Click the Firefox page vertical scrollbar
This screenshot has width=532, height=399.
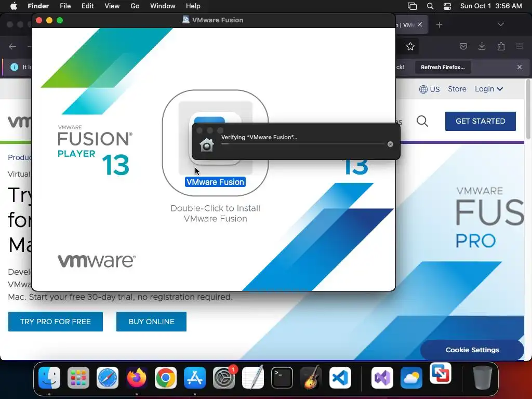[528, 109]
